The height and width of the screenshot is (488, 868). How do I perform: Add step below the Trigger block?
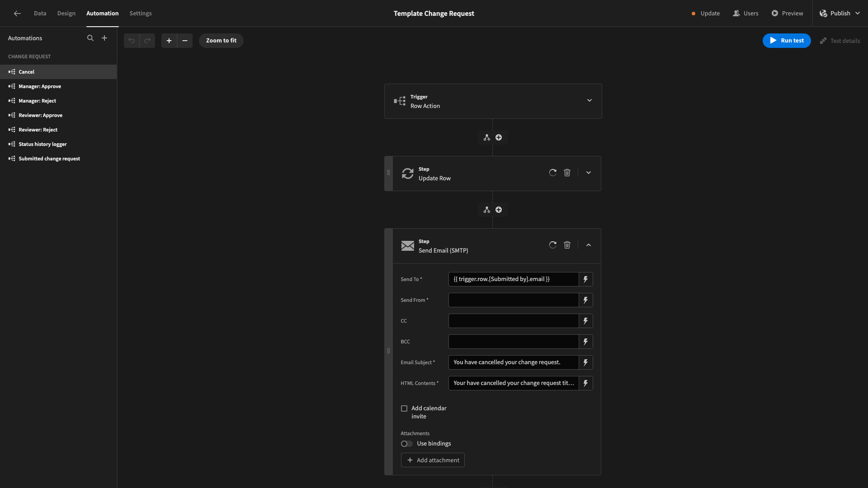pos(499,137)
